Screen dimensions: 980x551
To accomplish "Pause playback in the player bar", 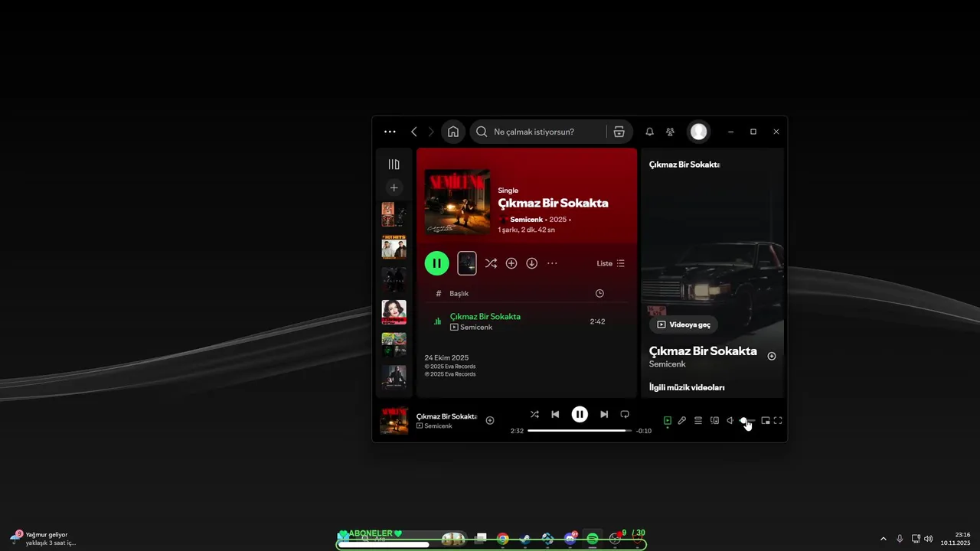I will coord(580,414).
